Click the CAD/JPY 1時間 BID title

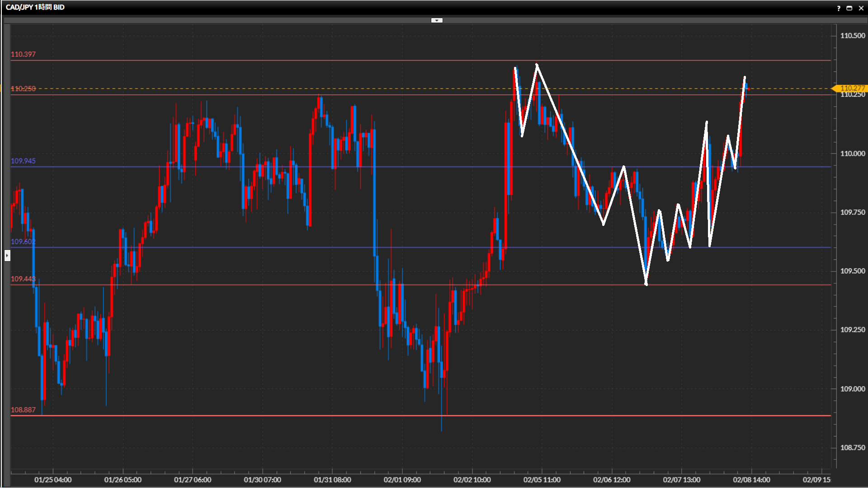pos(35,7)
